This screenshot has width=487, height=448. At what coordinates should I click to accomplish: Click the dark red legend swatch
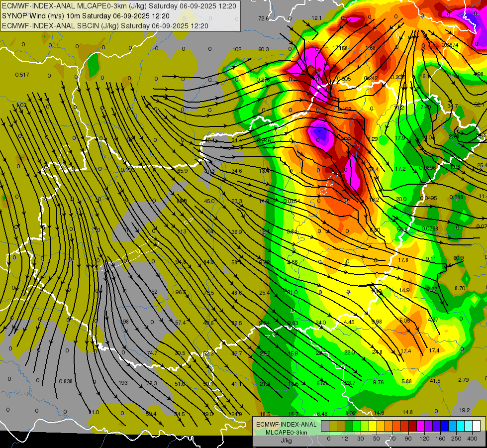coord(413,426)
